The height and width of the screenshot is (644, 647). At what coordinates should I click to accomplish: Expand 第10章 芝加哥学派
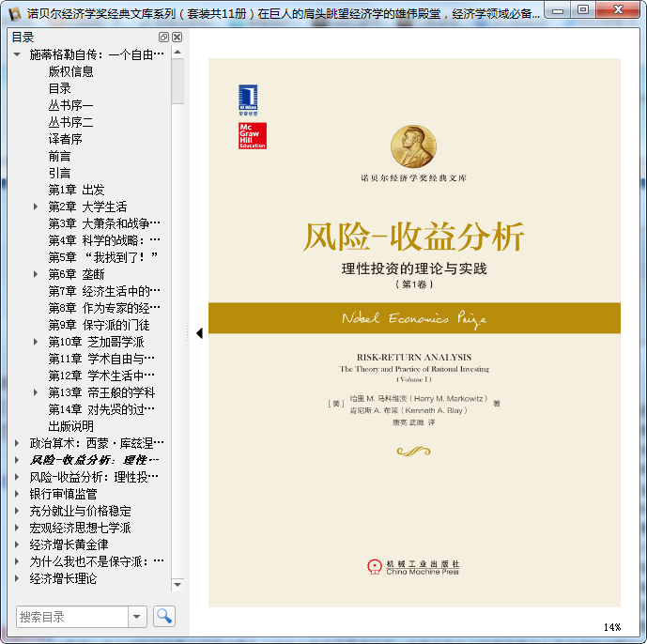tap(36, 342)
